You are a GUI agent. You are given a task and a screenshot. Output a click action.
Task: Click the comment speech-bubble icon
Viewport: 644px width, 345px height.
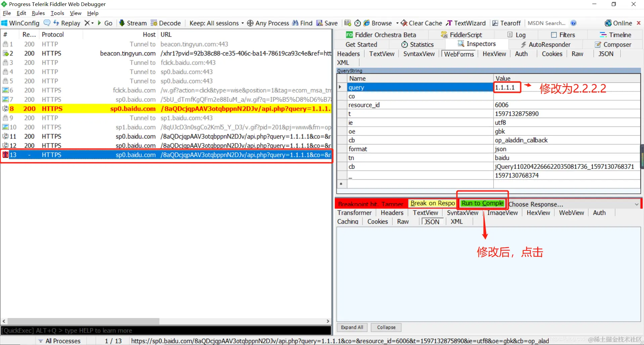click(x=47, y=23)
